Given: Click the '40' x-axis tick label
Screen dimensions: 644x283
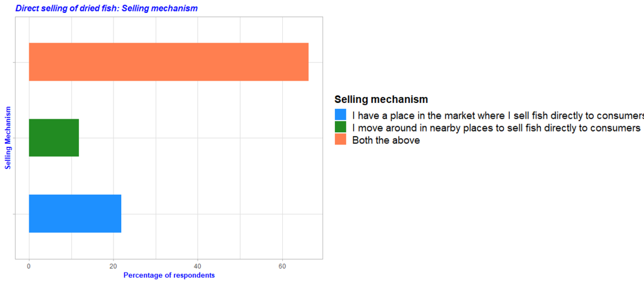Looking at the screenshot, I should tap(198, 266).
